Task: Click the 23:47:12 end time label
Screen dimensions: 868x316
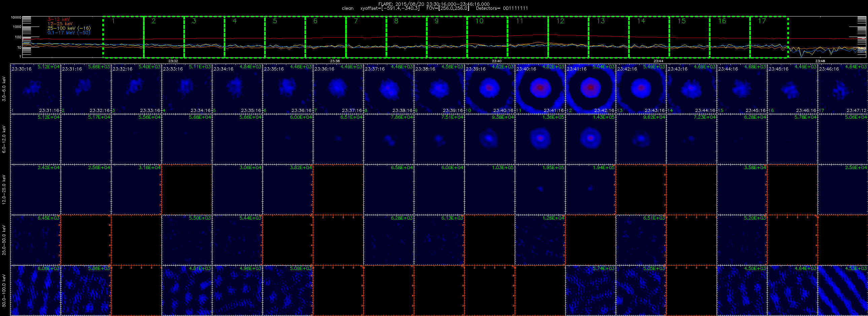Action: point(857,110)
